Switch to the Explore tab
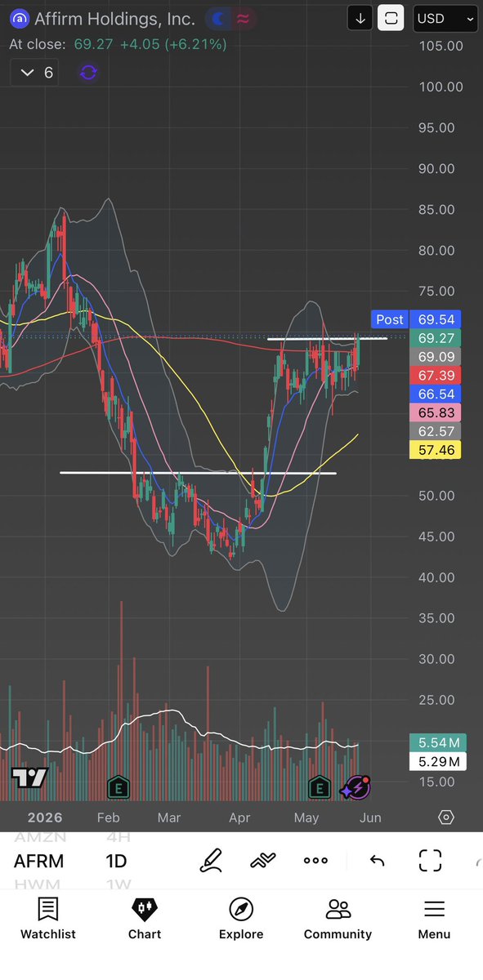This screenshot has width=483, height=980. [241, 919]
